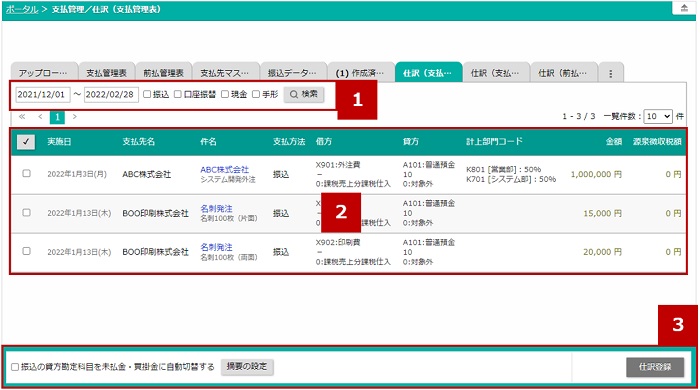Image resolution: width=700 pixels, height=390 pixels.
Task: Select the active 仕訳（支払… tab
Action: click(428, 73)
